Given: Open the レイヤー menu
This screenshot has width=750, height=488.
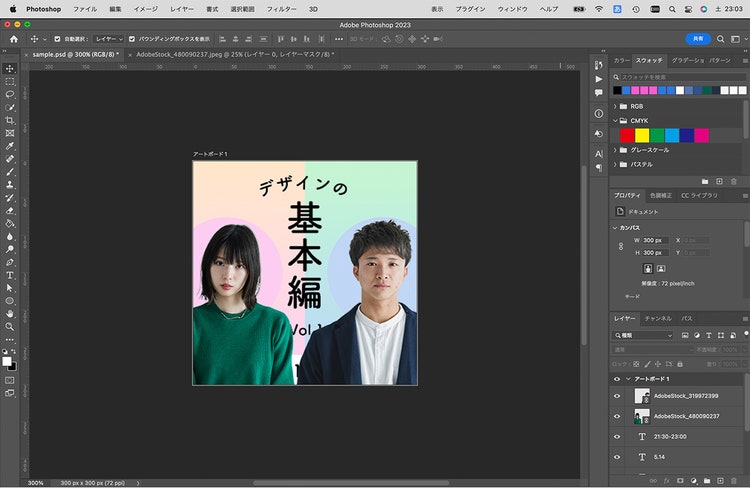Looking at the screenshot, I should tap(182, 9).
